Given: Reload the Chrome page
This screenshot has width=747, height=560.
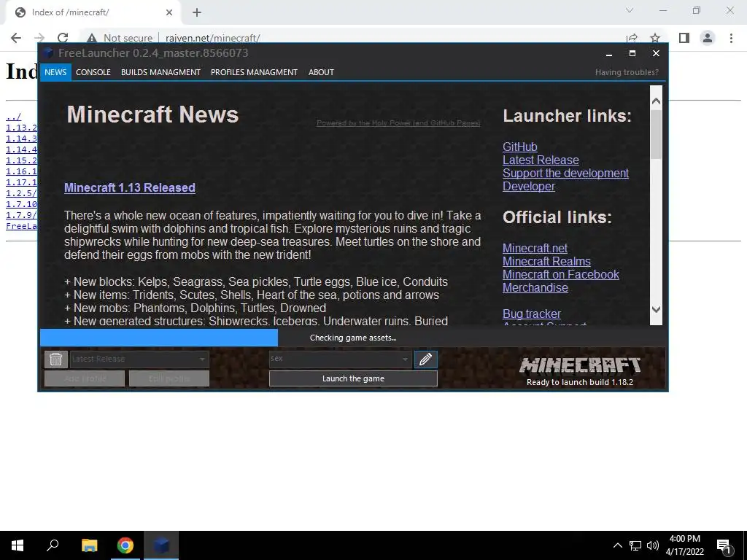Looking at the screenshot, I should coord(63,38).
